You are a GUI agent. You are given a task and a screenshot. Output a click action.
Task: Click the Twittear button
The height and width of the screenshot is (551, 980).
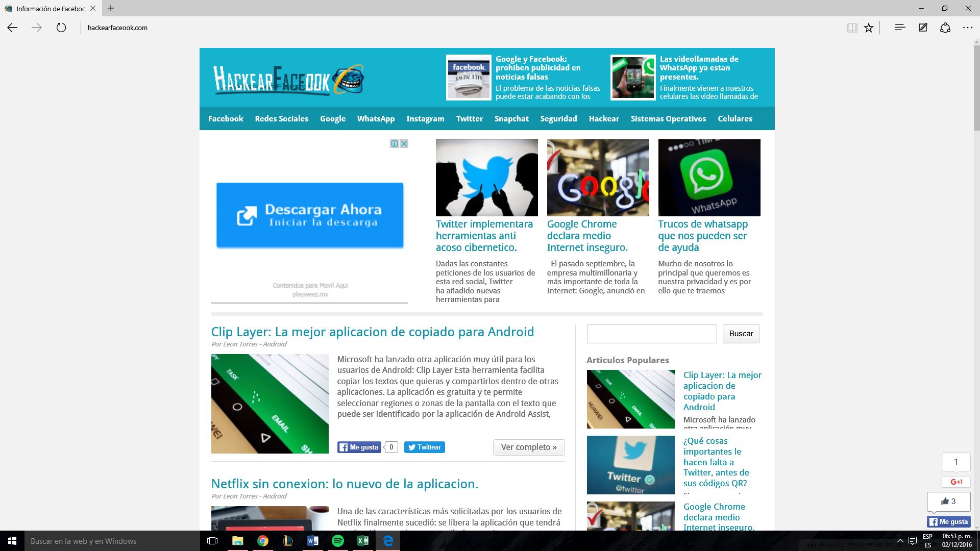(x=425, y=447)
